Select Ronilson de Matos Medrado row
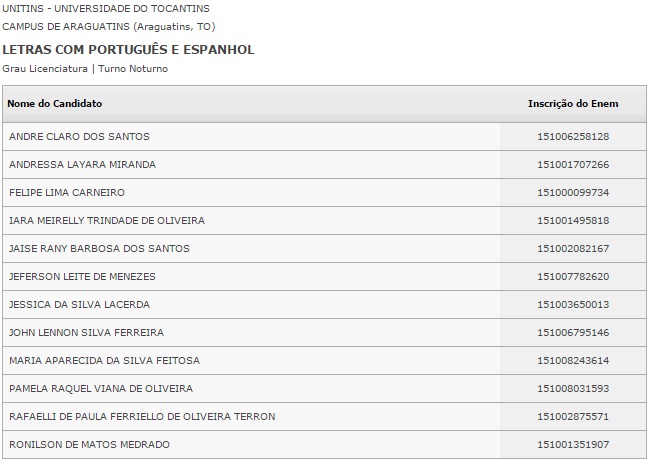The width and height of the screenshot is (649, 461). pyautogui.click(x=89, y=444)
